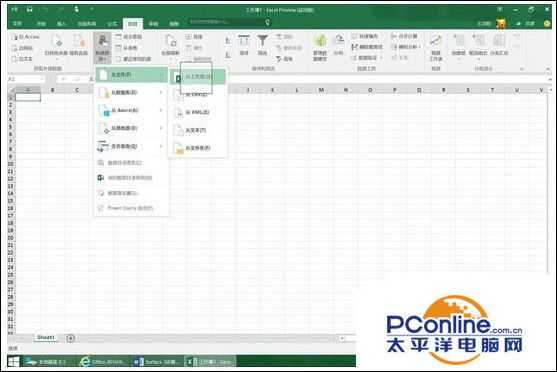Click the Tell Me lightbulb icon

pyautogui.click(x=267, y=22)
